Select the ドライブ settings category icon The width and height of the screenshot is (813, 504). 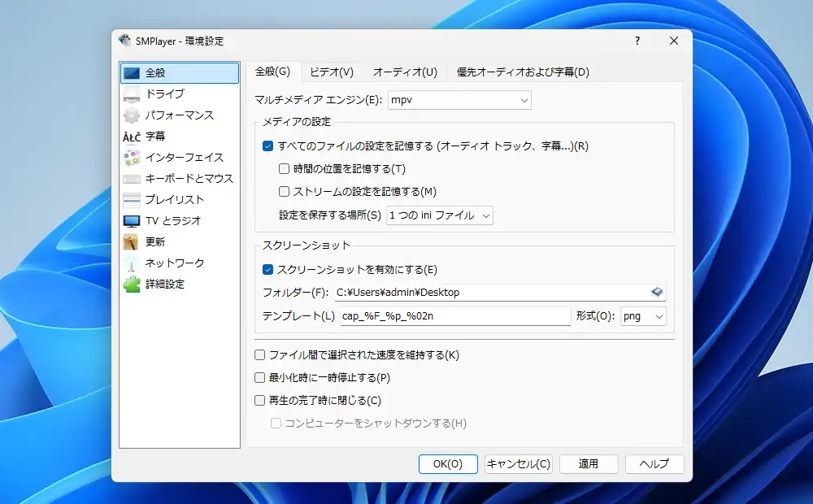(133, 93)
